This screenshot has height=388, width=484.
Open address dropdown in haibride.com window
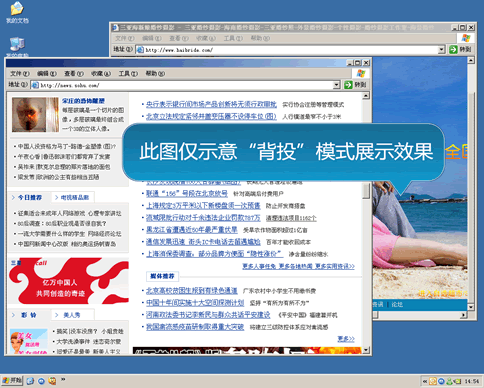(x=442, y=50)
